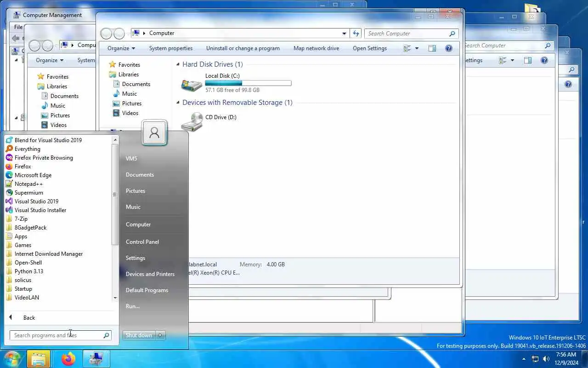The width and height of the screenshot is (588, 368).
Task: Open Firefox from the taskbar
Action: (68, 359)
